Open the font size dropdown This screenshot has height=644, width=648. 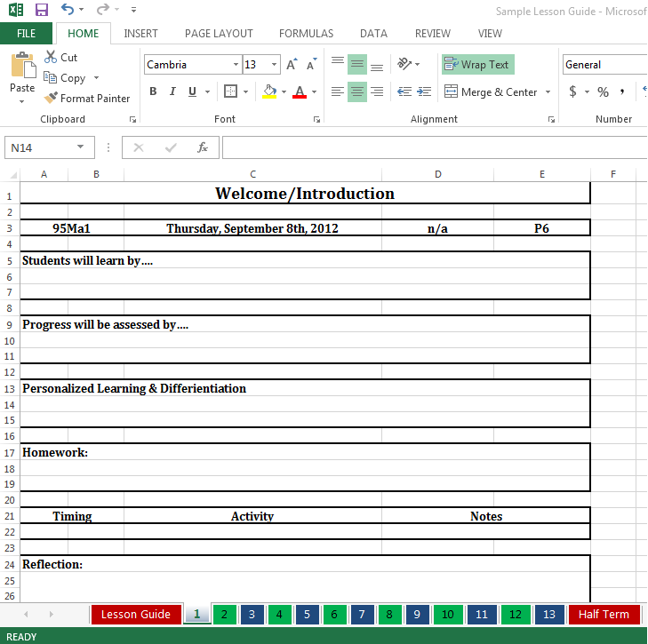click(274, 65)
